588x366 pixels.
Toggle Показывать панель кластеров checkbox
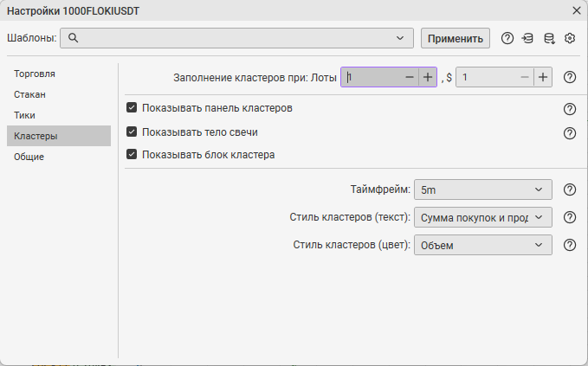(x=132, y=109)
